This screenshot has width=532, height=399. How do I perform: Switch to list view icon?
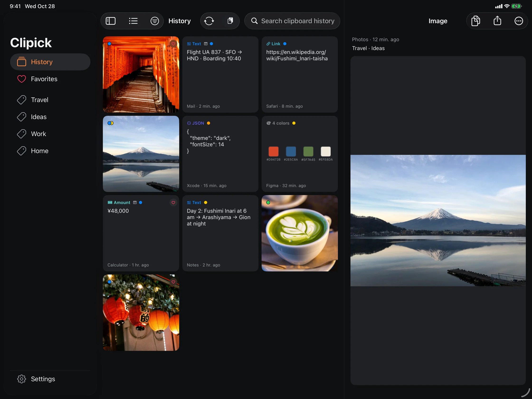[133, 21]
